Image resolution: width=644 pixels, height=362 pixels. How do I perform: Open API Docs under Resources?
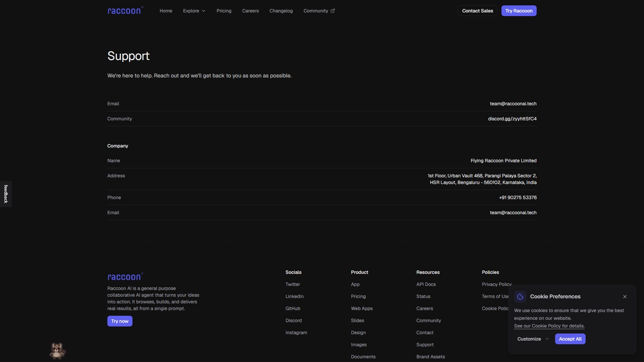coord(426,284)
